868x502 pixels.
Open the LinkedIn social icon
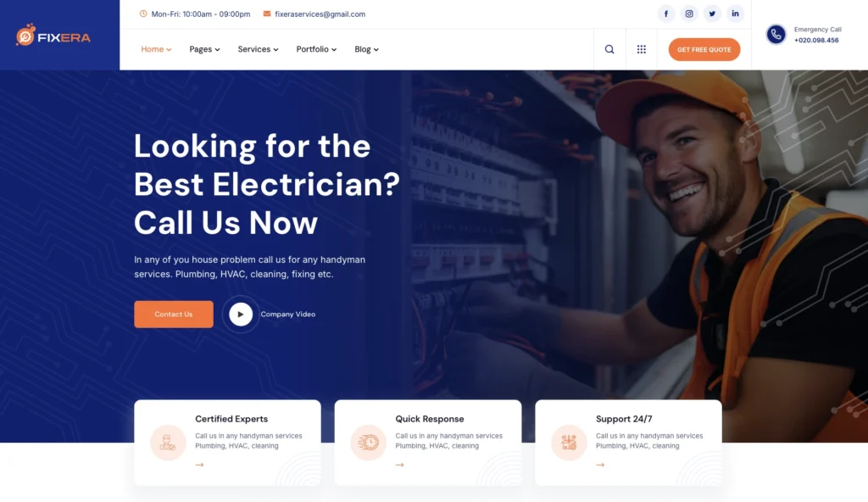click(735, 14)
